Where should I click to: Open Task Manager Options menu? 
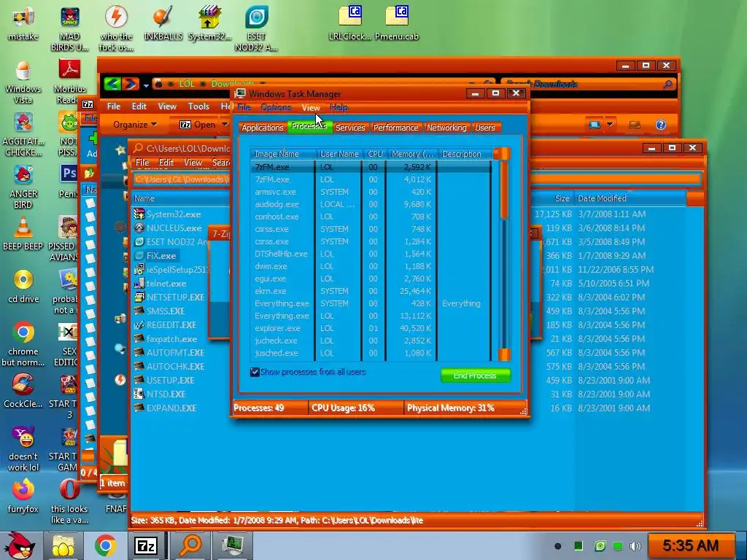tap(276, 108)
